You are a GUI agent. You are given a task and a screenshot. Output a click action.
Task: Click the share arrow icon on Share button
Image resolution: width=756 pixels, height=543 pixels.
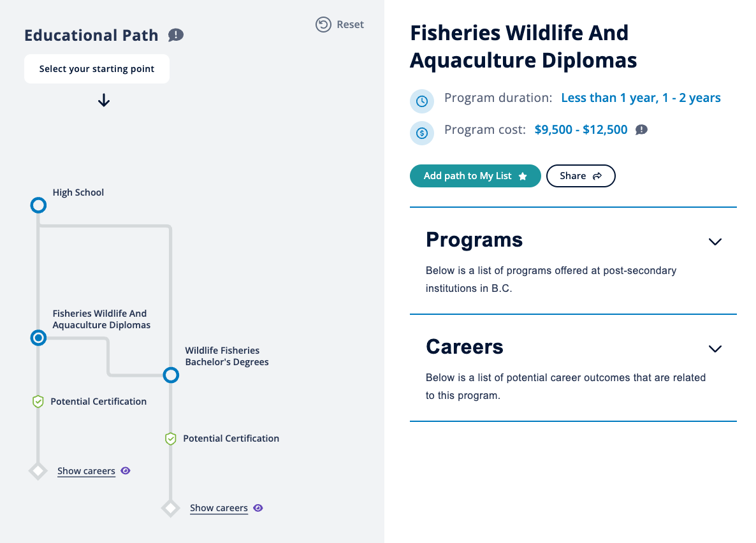[x=597, y=176]
